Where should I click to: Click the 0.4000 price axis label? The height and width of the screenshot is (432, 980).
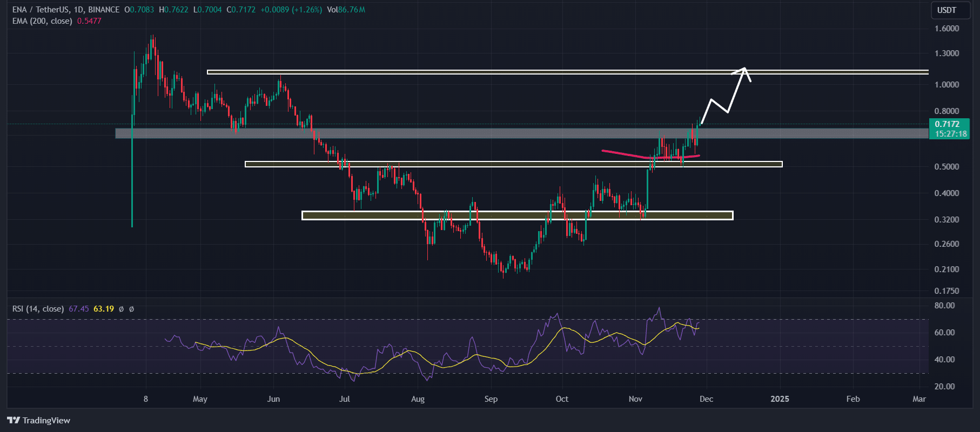(x=947, y=193)
